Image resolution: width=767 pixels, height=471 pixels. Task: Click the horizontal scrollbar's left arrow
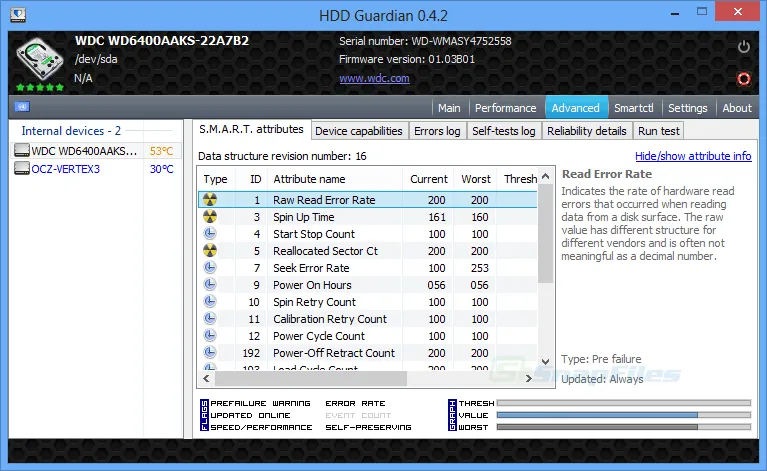click(x=206, y=378)
